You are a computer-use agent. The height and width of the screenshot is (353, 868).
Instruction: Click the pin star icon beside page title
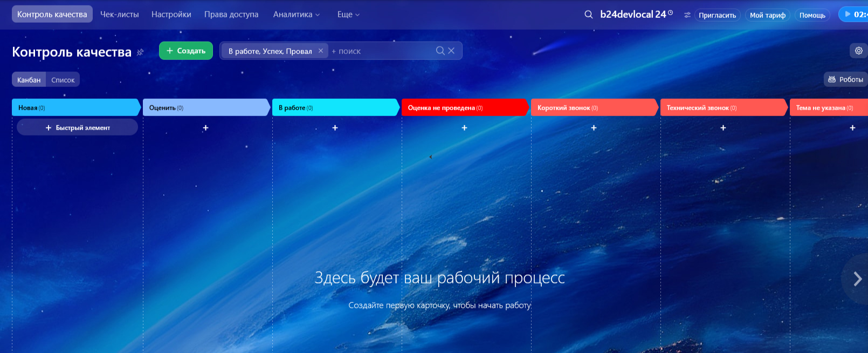(x=140, y=52)
